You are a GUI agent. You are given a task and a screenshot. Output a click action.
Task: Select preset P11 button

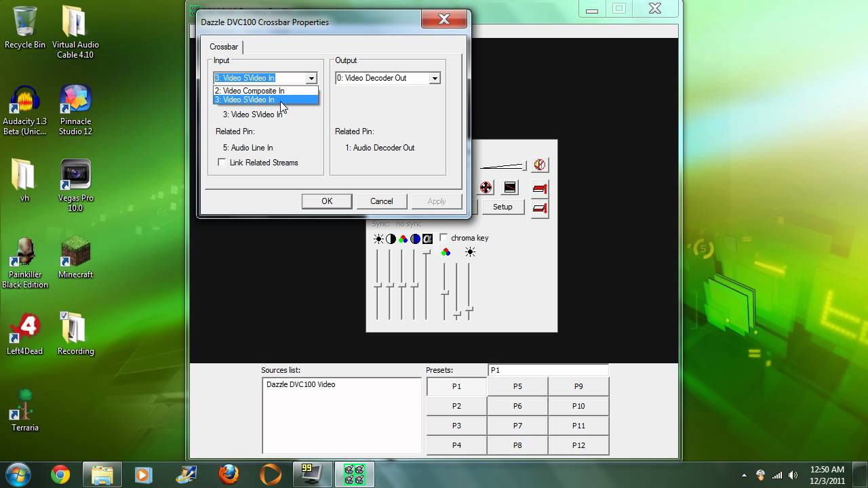click(578, 426)
